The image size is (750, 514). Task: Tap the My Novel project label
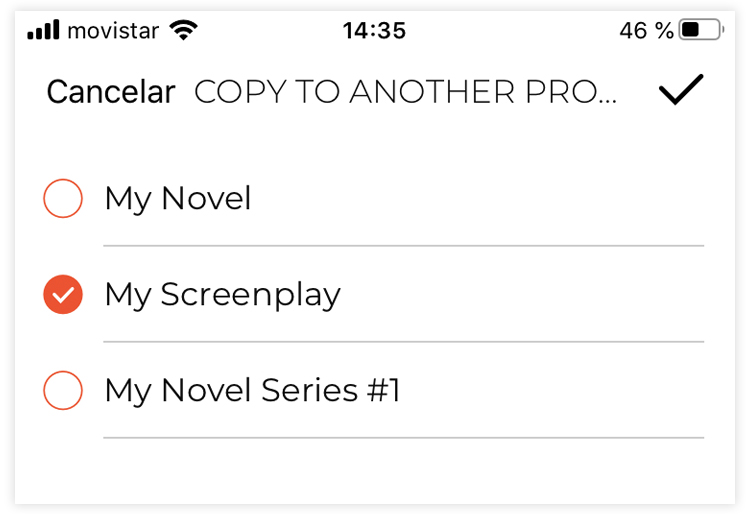pyautogui.click(x=177, y=199)
